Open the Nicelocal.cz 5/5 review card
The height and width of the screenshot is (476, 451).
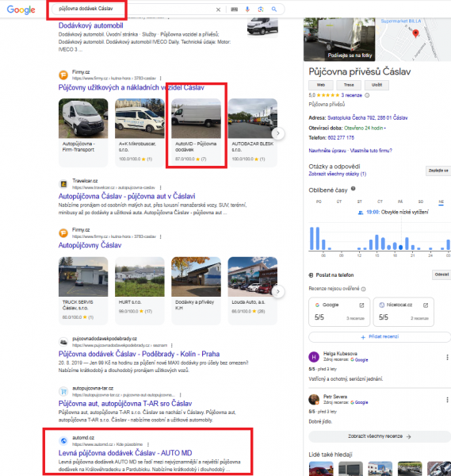click(x=403, y=312)
